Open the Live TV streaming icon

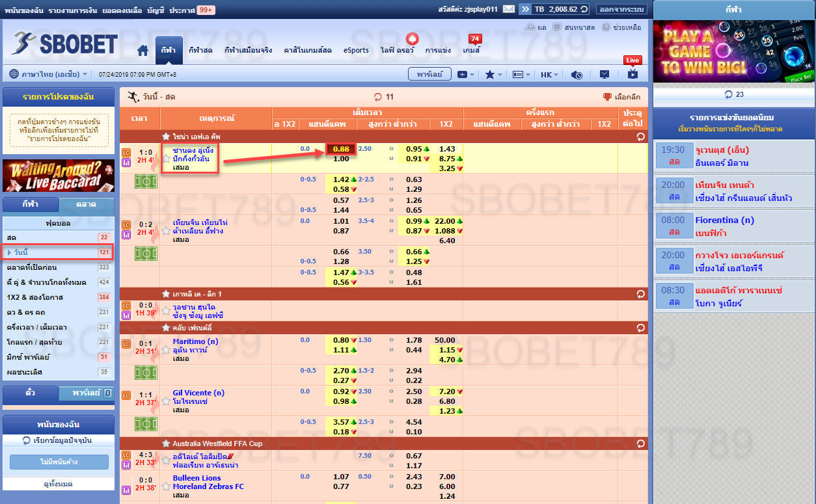632,75
